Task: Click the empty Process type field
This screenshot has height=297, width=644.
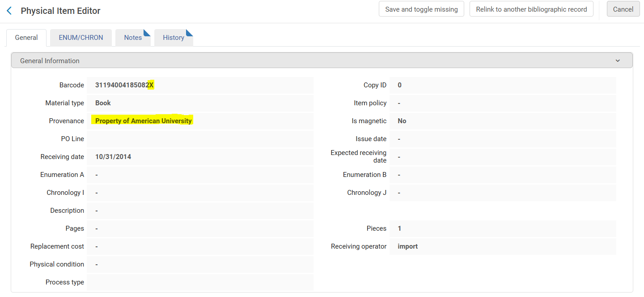Action: click(x=200, y=282)
